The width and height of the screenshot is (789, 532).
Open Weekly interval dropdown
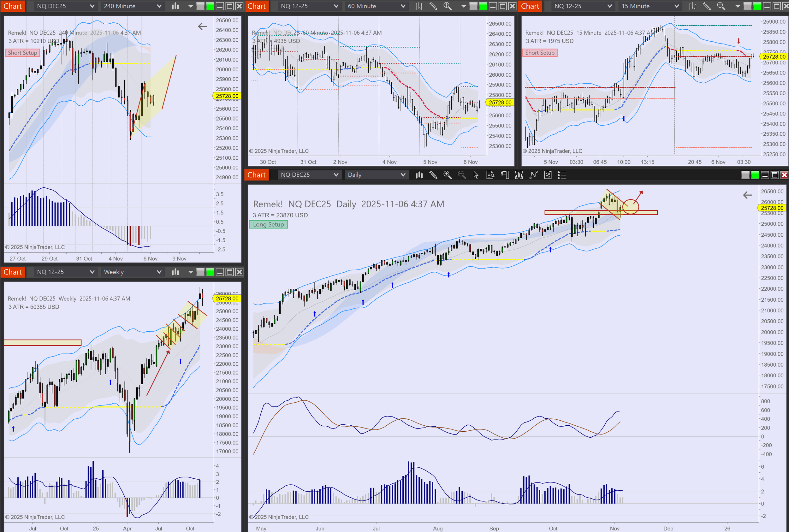click(x=159, y=272)
